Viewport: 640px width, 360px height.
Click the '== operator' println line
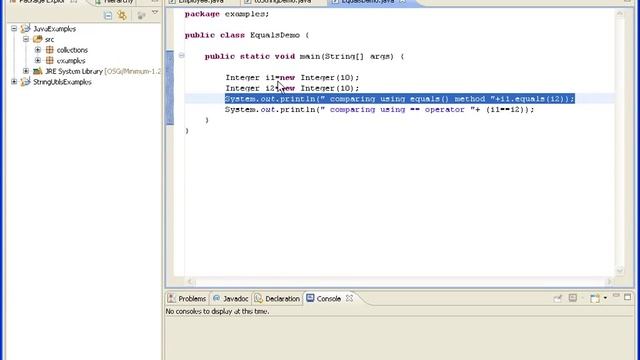point(380,109)
